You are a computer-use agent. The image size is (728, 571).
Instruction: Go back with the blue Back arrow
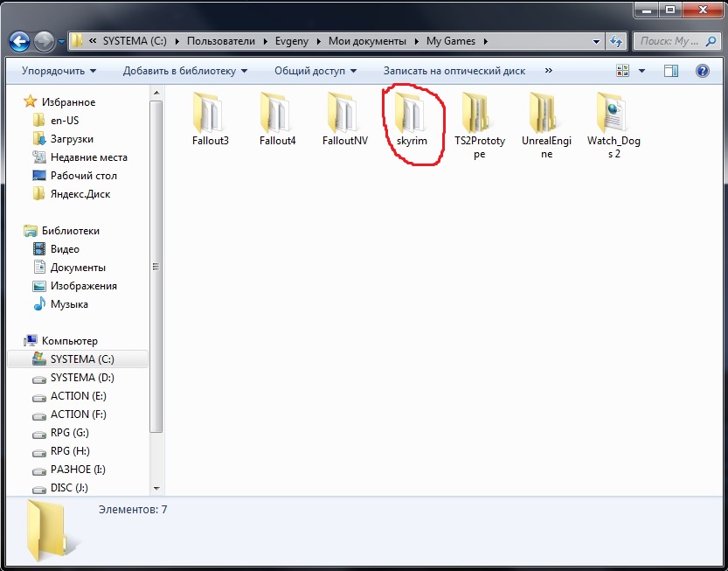coord(20,42)
